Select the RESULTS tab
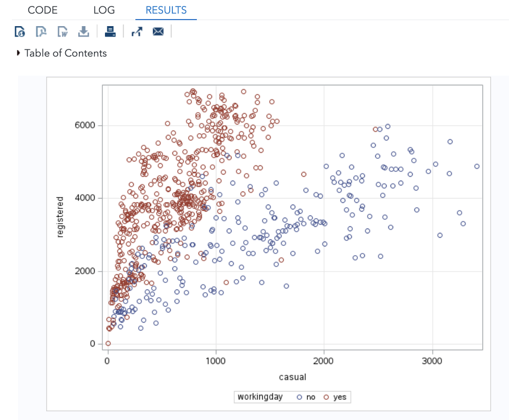Screen dimensions: 509x420 [x=166, y=10]
